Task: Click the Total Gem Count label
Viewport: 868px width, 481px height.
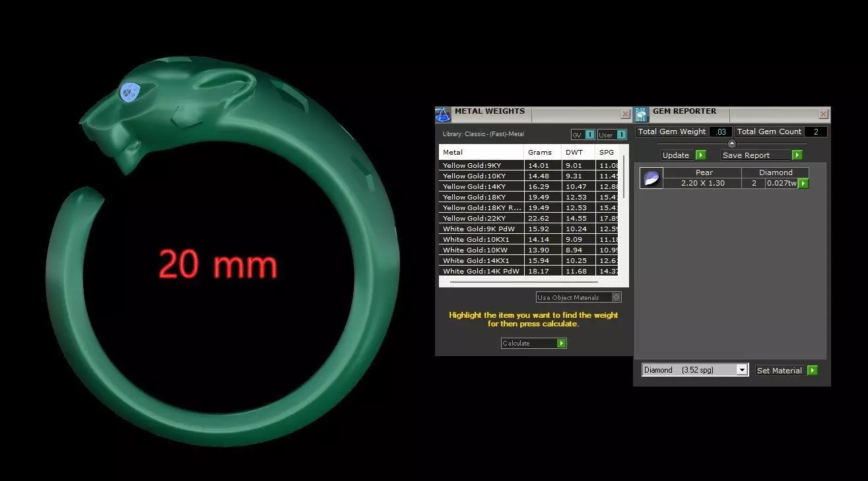Action: pos(769,131)
